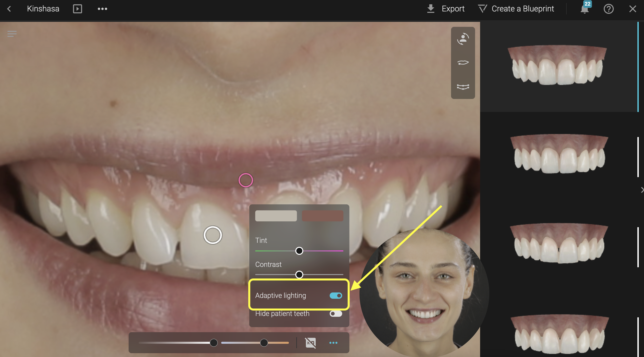Open the help question mark icon
Screen dimensions: 644x357
[609, 9]
